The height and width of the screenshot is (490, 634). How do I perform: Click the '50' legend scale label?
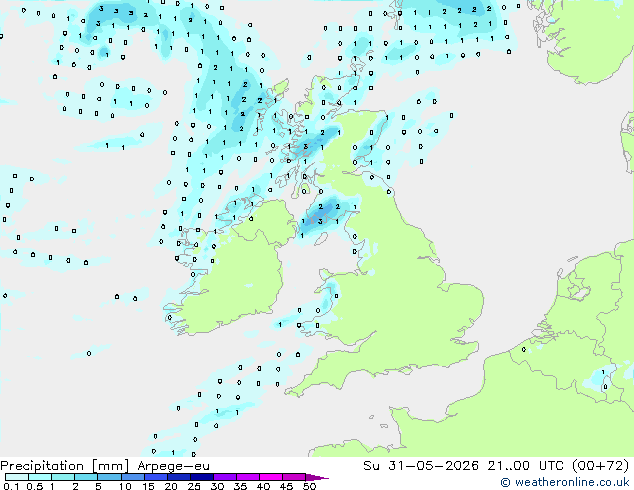point(309,486)
